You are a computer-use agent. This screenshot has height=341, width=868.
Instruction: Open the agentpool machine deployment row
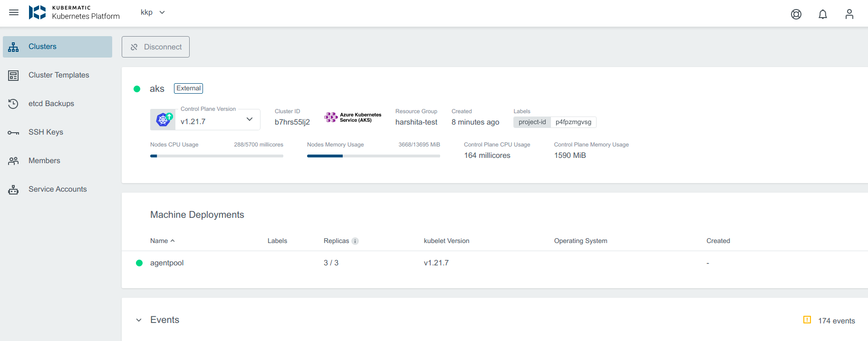(x=167, y=263)
